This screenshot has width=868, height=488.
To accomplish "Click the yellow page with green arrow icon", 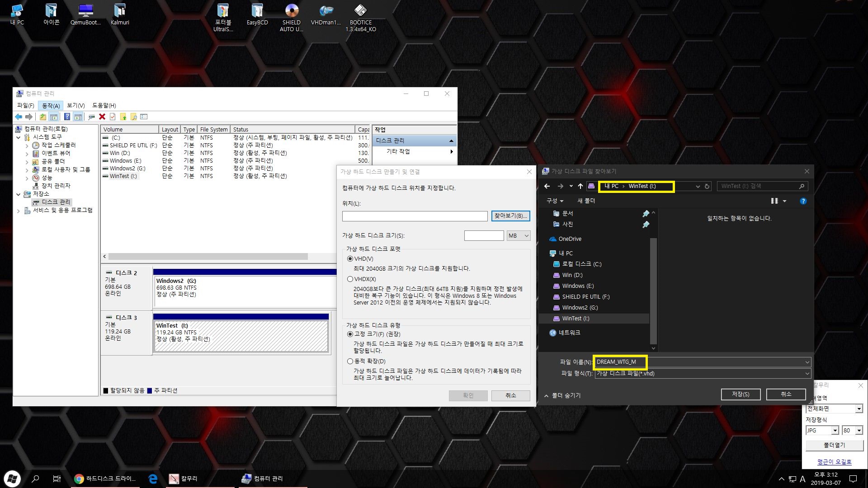I will [x=123, y=117].
